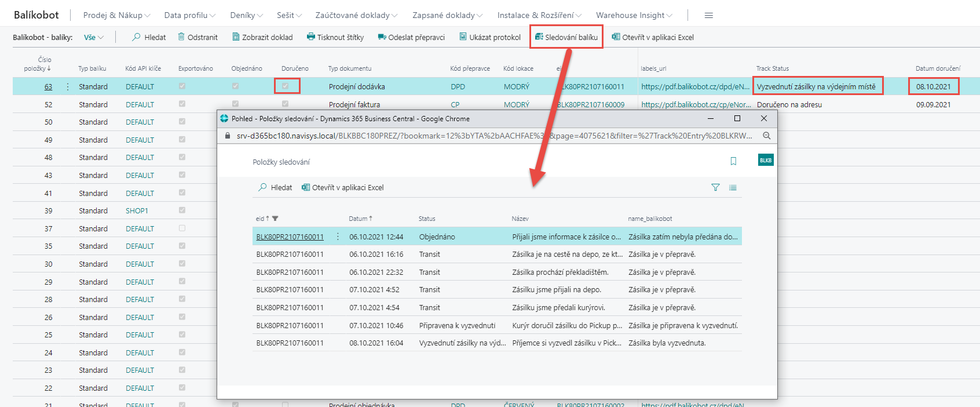The image size is (980, 407).
Task: Click the popup URL address field
Action: point(494,136)
